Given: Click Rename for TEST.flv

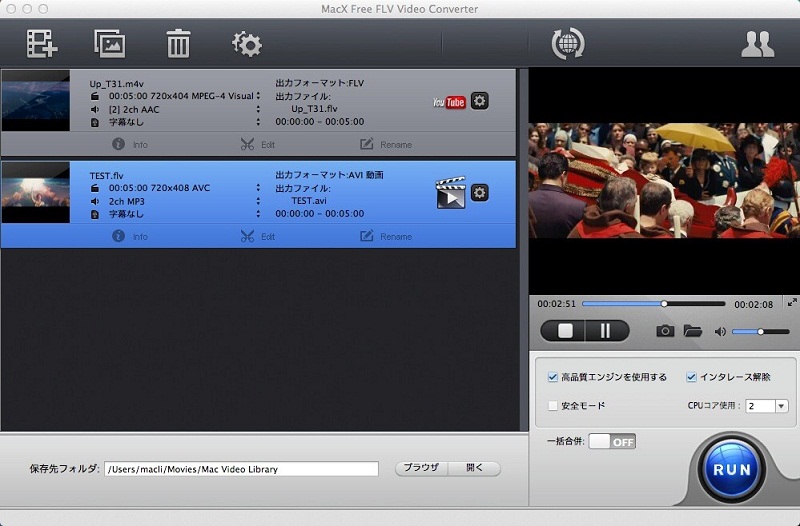Looking at the screenshot, I should pyautogui.click(x=386, y=236).
